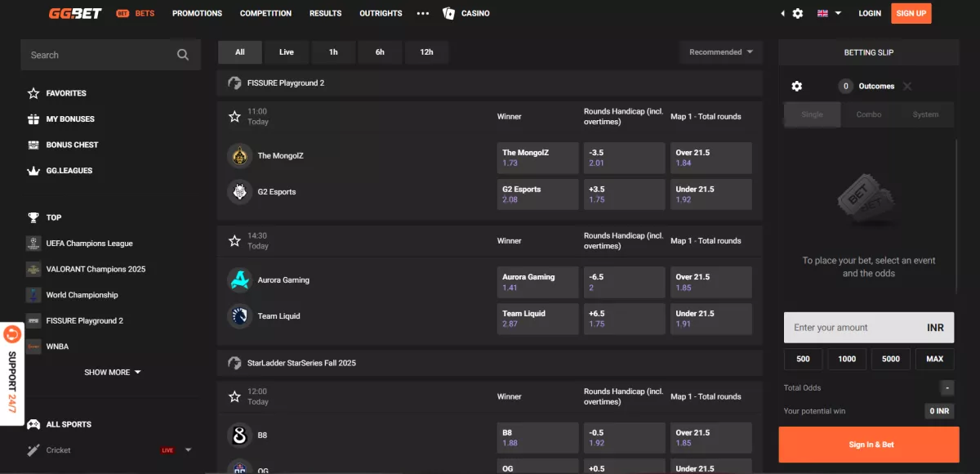Open the language flag dropdown
The height and width of the screenshot is (474, 980).
click(829, 13)
